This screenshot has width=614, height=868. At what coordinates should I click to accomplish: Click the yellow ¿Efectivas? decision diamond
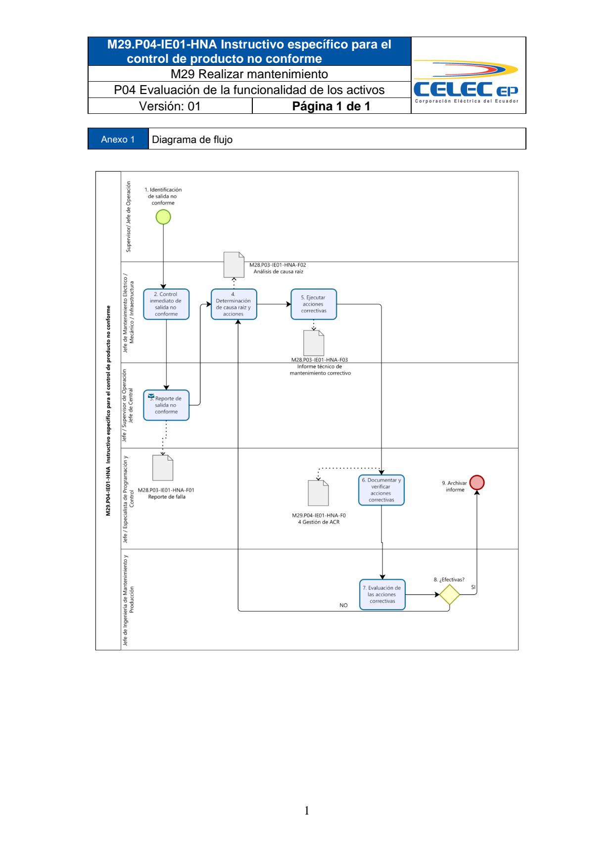[450, 594]
